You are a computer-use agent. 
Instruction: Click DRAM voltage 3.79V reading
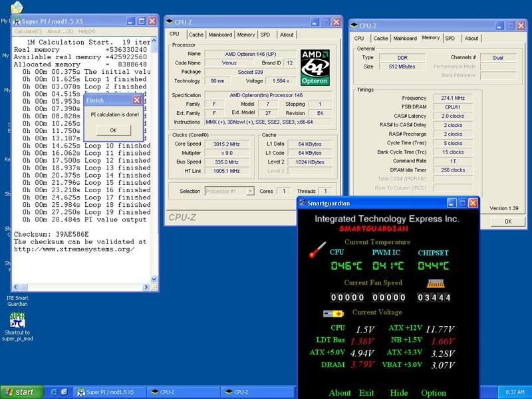(362, 364)
